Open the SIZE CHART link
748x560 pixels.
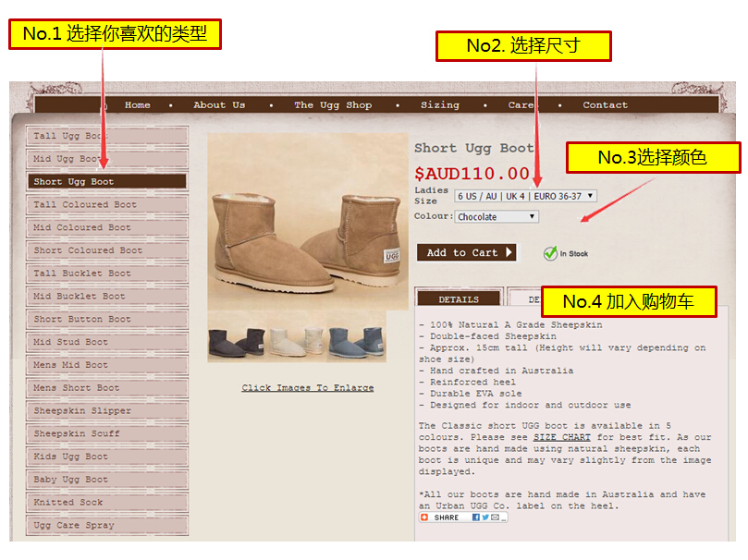tap(561, 437)
